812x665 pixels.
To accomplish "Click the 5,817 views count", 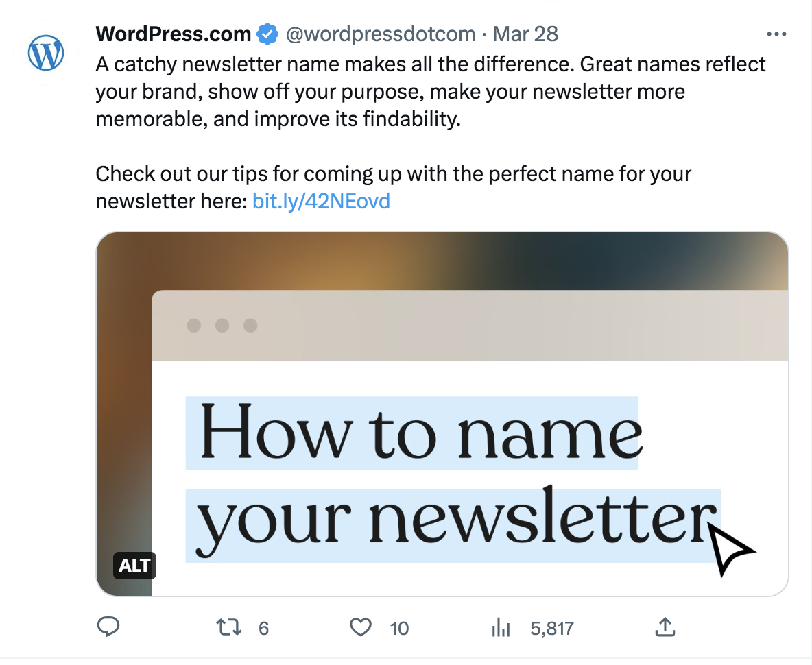I will pos(553,627).
